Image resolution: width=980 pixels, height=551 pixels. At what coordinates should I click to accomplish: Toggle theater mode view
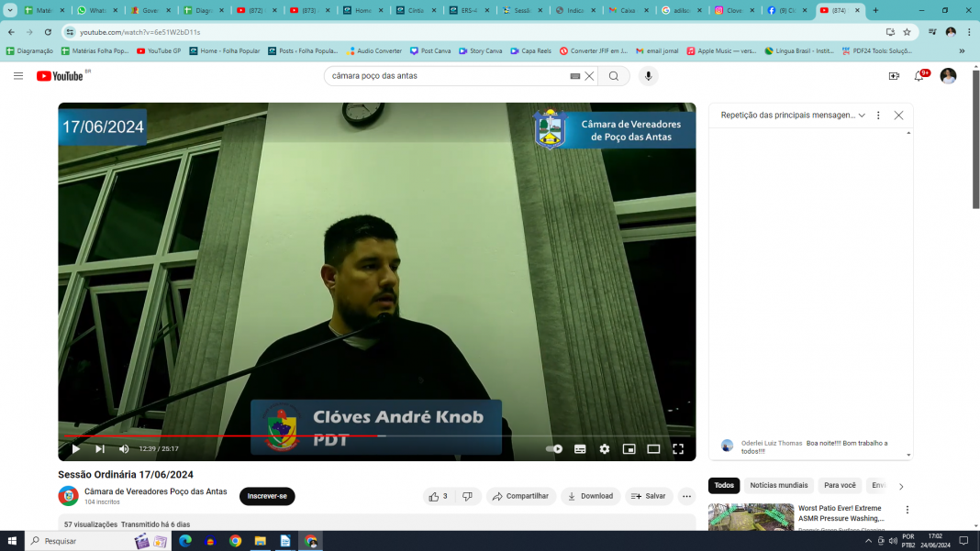(x=653, y=449)
